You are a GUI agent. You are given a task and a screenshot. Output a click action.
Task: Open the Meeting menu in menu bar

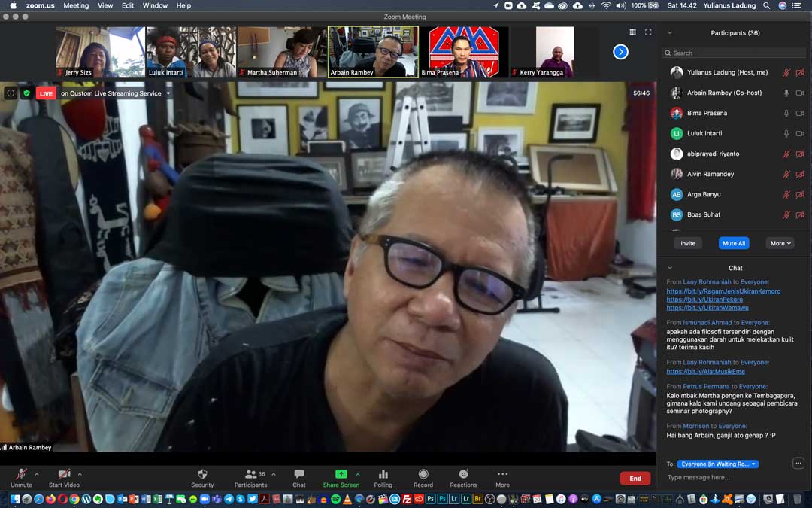tap(76, 5)
